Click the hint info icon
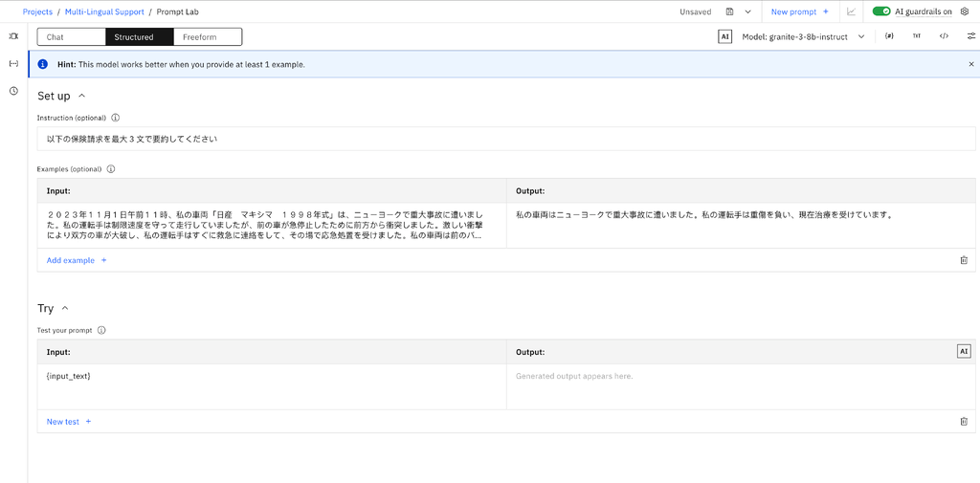The height and width of the screenshot is (483, 980). click(x=43, y=64)
